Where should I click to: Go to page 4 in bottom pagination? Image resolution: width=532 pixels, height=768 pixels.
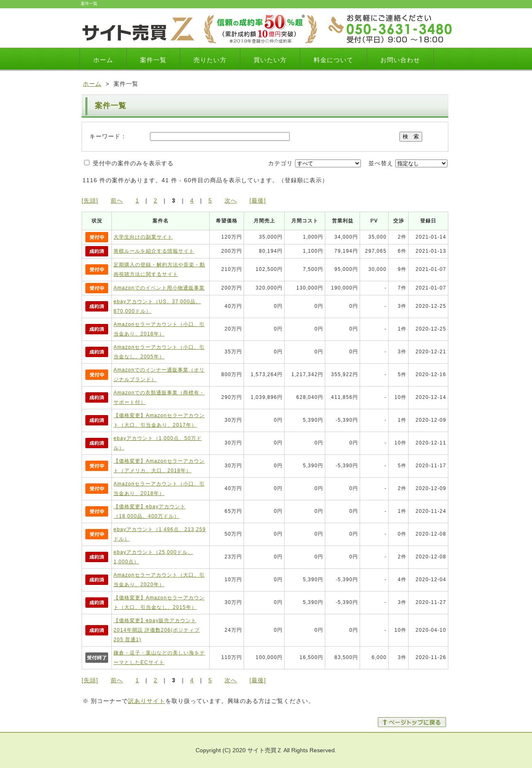click(192, 680)
